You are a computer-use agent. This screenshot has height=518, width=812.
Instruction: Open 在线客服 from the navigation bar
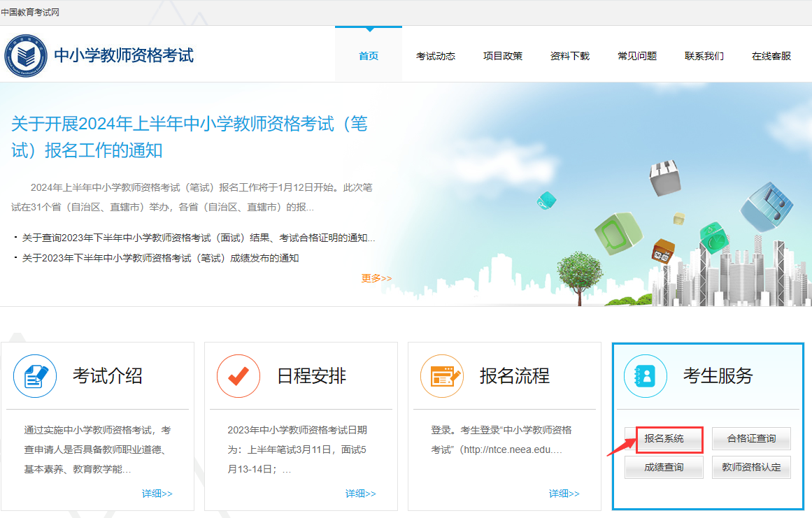(771, 56)
